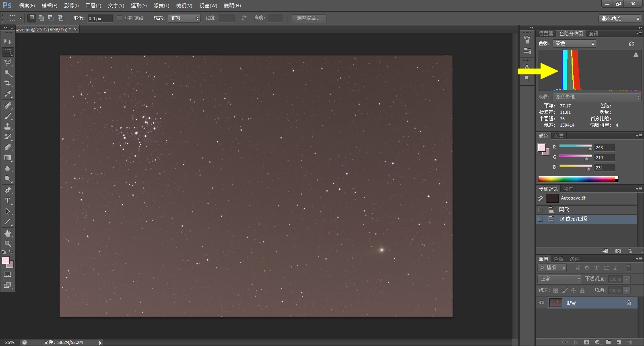Screen dimensions: 644x346
Task: Switch to the 資訊 info tab
Action: click(593, 34)
